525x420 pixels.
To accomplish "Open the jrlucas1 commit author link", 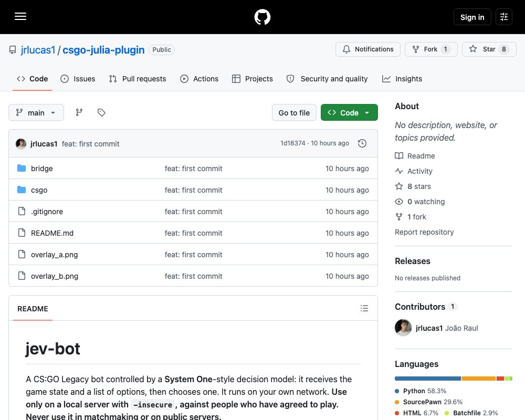I will point(44,144).
